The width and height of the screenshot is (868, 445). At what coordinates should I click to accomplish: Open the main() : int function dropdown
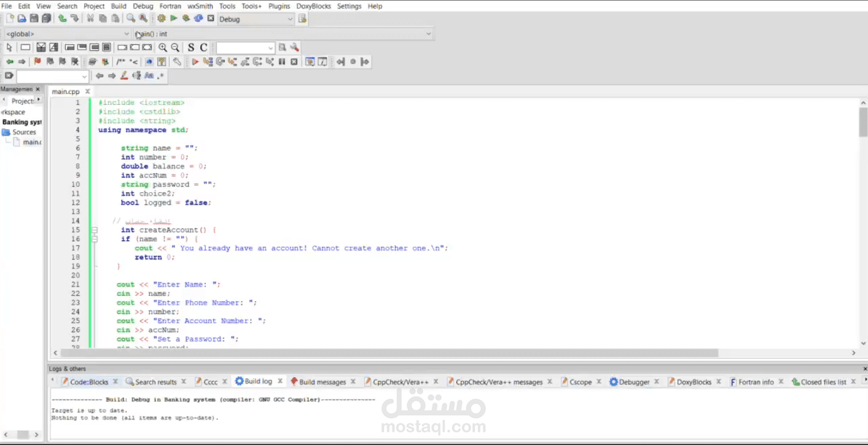tap(283, 34)
